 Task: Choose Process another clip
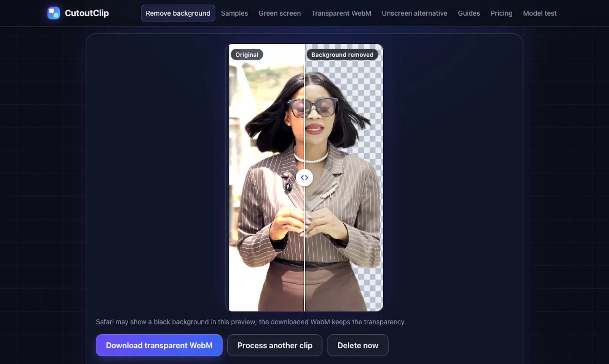coord(275,345)
